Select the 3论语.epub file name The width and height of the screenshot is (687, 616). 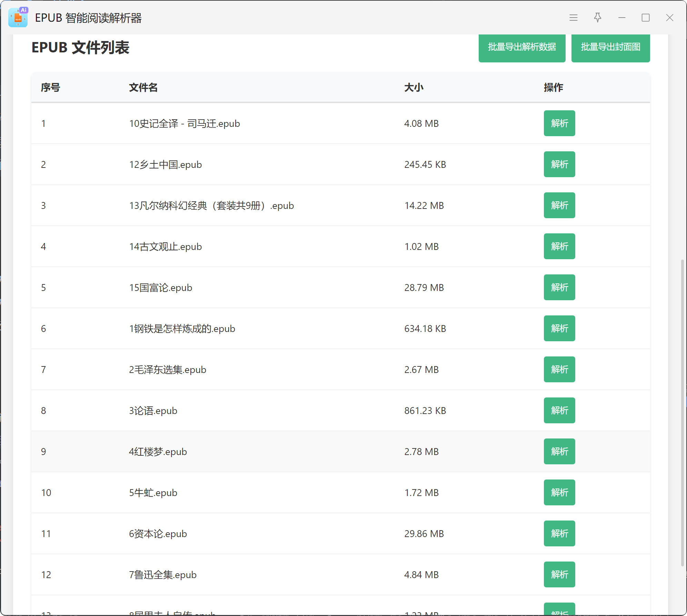coord(153,411)
